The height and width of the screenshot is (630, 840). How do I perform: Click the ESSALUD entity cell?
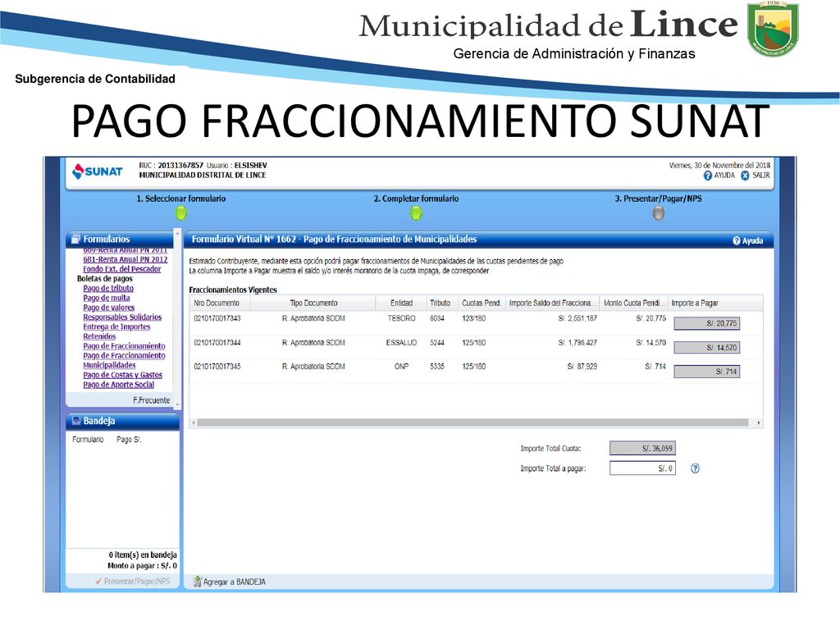coord(401,342)
